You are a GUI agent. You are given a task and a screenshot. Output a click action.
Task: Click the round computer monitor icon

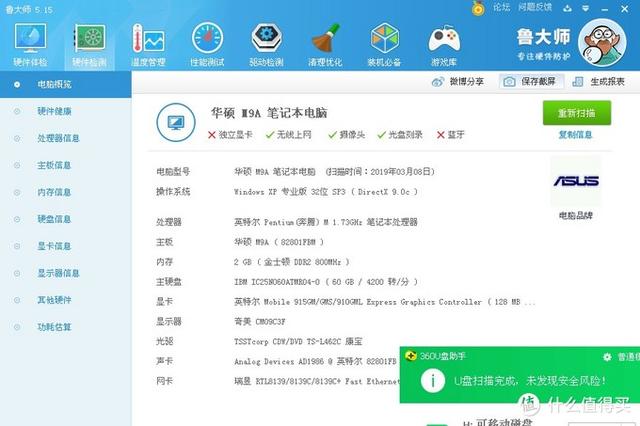click(x=176, y=122)
